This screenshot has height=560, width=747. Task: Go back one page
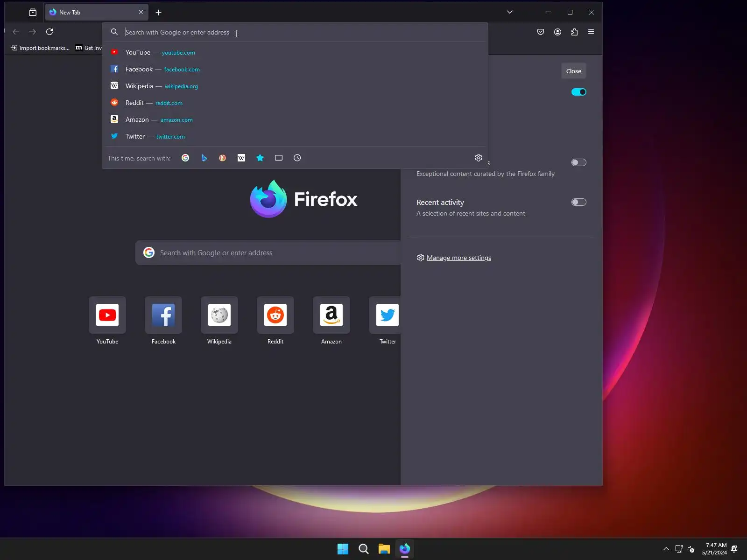(x=16, y=32)
